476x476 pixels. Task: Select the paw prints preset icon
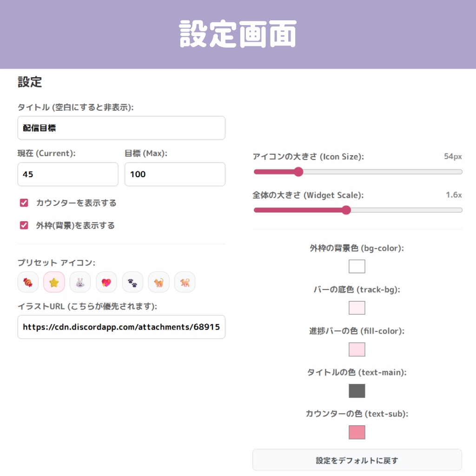tap(132, 282)
